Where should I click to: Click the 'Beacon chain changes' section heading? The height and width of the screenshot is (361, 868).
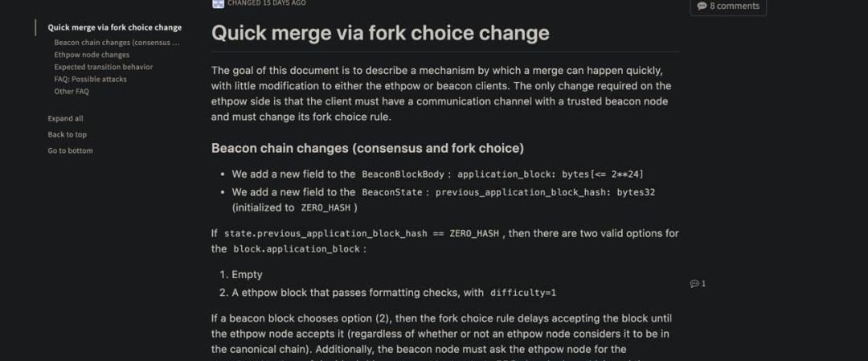[367, 148]
